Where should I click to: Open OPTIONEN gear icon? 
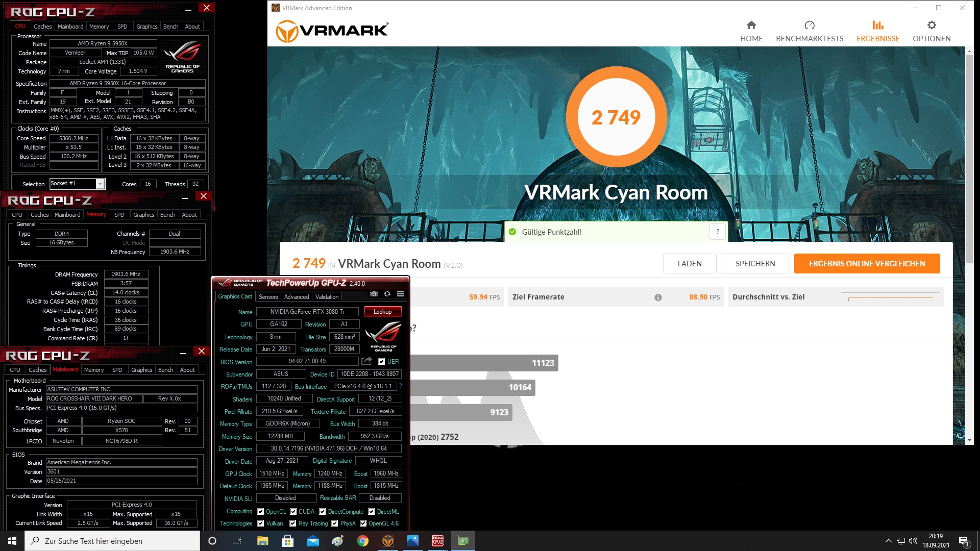[x=932, y=25]
